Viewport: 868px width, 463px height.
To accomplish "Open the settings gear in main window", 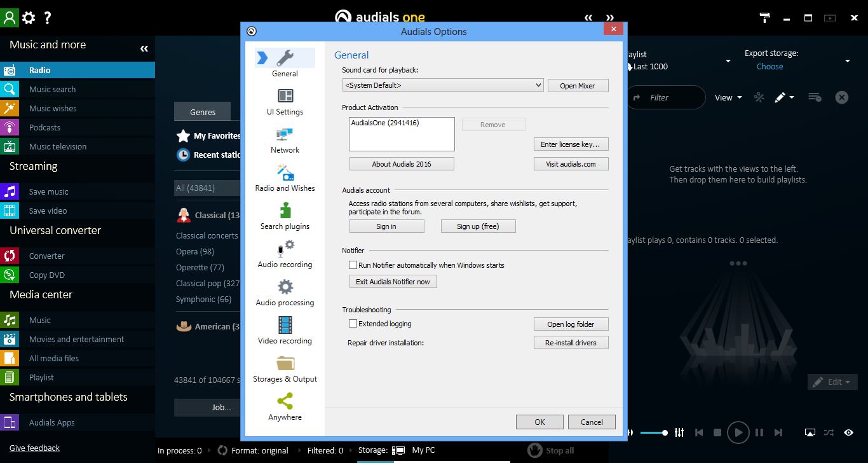I will 29,18.
